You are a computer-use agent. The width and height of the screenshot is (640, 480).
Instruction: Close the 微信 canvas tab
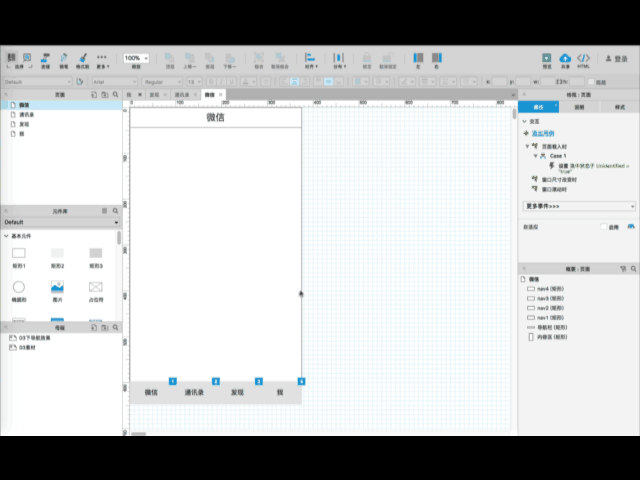[221, 95]
